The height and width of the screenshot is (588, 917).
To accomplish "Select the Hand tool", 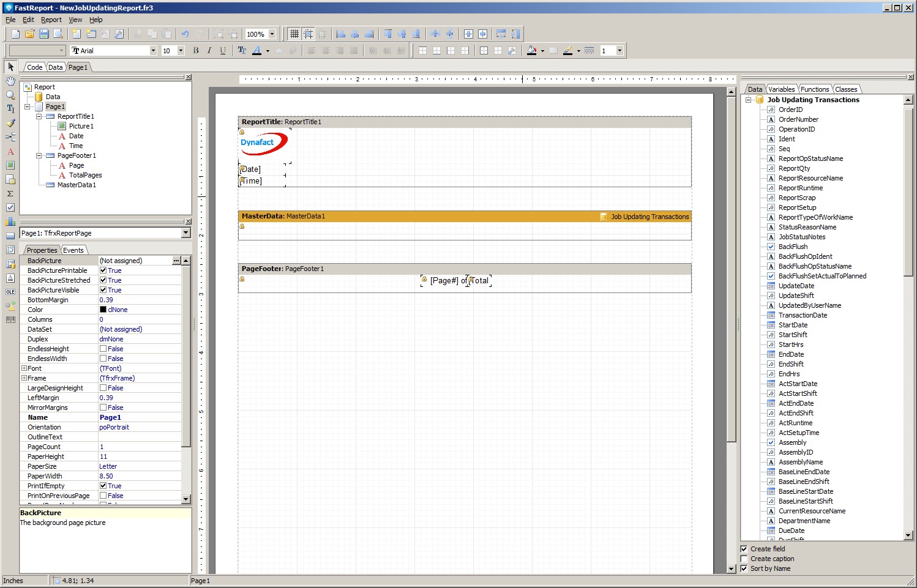I will pyautogui.click(x=10, y=81).
